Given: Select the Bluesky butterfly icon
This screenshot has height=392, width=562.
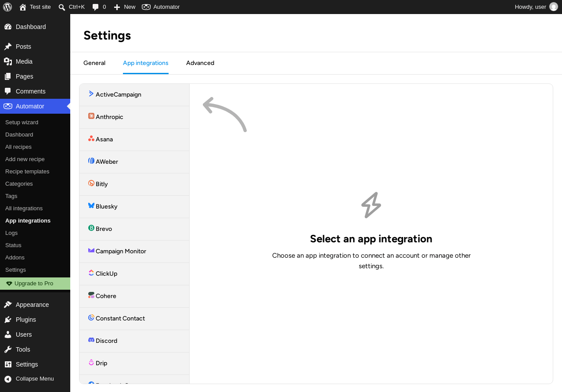Looking at the screenshot, I should tap(91, 205).
